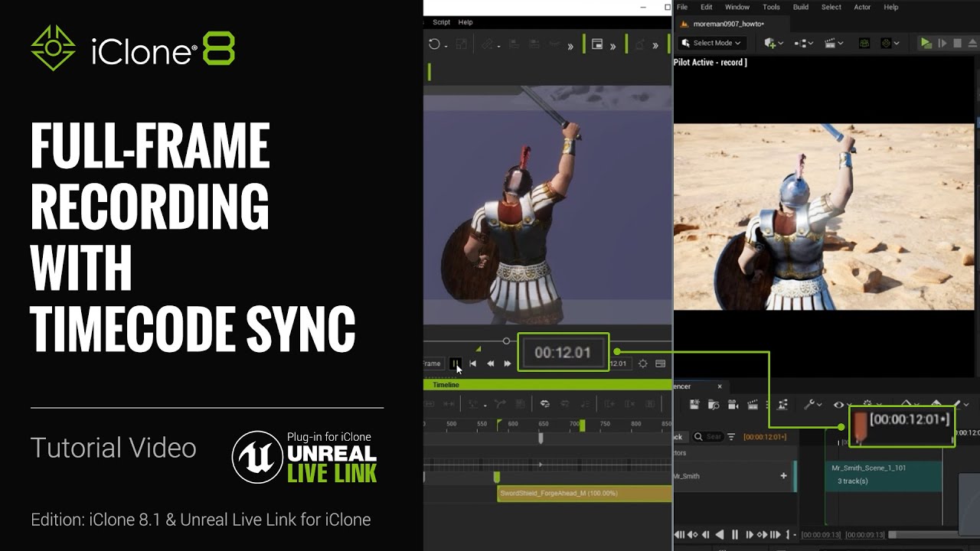The height and width of the screenshot is (551, 980).
Task: Go to next key in Sequencer
Action: (x=763, y=535)
